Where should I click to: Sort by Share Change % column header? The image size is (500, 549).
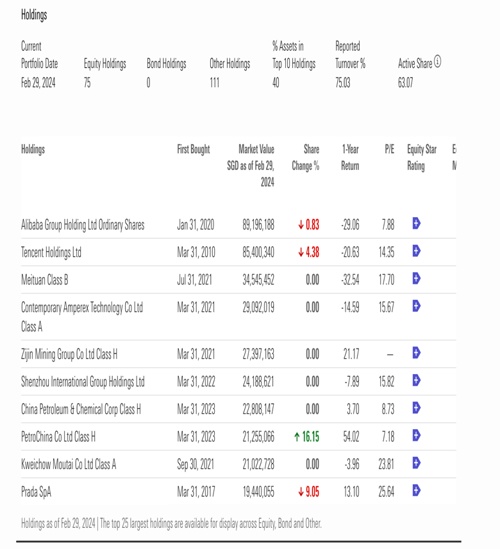coord(305,158)
